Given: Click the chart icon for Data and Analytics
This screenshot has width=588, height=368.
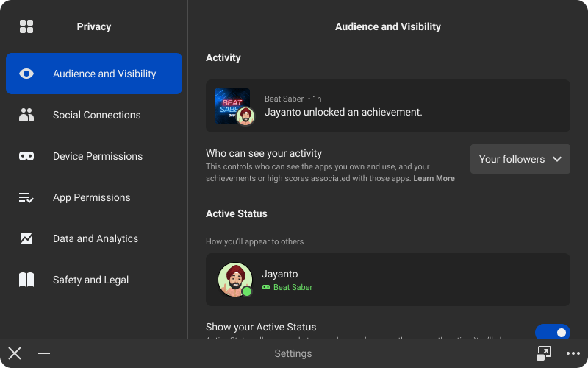Looking at the screenshot, I should pos(26,238).
